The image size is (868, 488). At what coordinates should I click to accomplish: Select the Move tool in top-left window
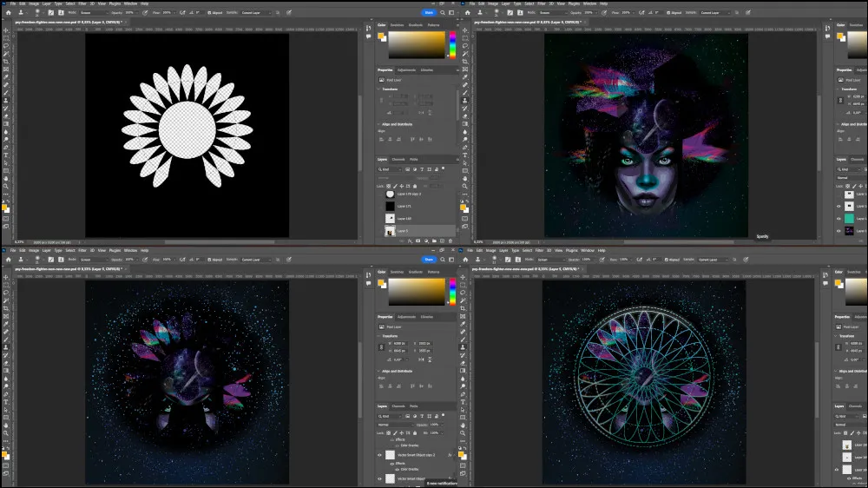coord(6,30)
